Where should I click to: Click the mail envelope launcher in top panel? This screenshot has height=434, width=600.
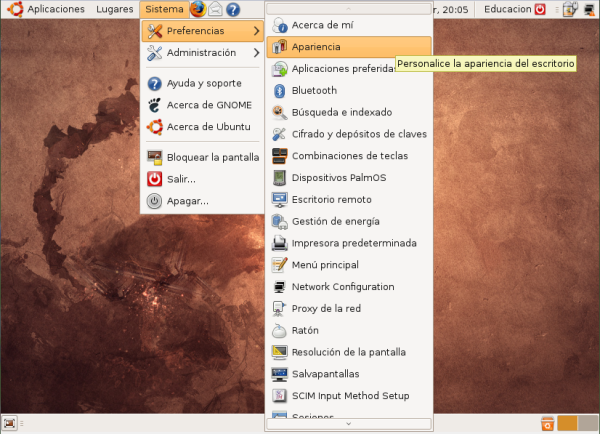215,9
